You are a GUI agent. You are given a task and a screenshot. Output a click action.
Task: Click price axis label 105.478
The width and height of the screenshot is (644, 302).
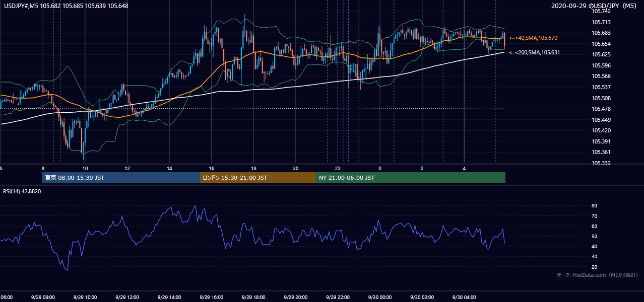(601, 109)
